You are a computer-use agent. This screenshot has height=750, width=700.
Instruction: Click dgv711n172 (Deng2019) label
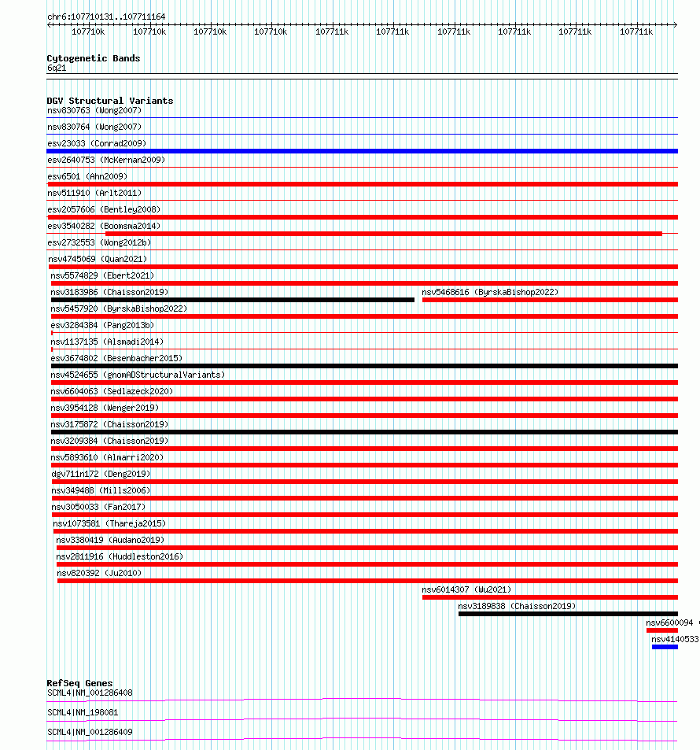[x=101, y=474]
